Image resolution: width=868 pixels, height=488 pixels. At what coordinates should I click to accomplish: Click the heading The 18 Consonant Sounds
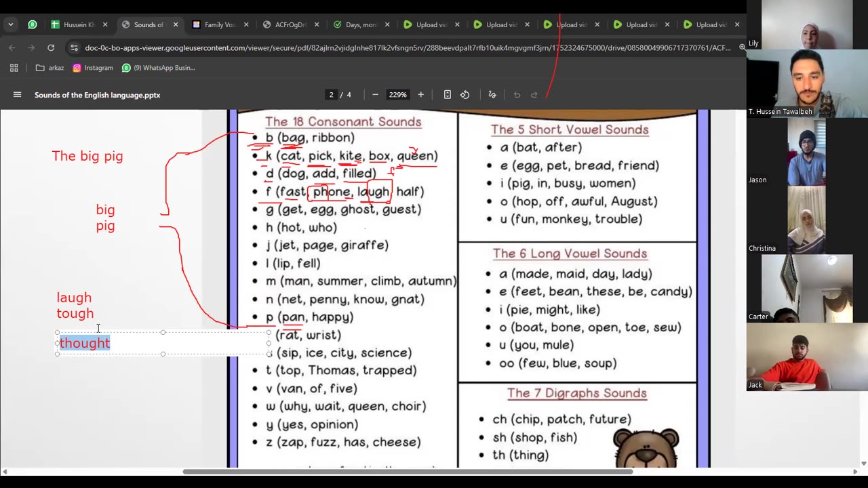343,122
